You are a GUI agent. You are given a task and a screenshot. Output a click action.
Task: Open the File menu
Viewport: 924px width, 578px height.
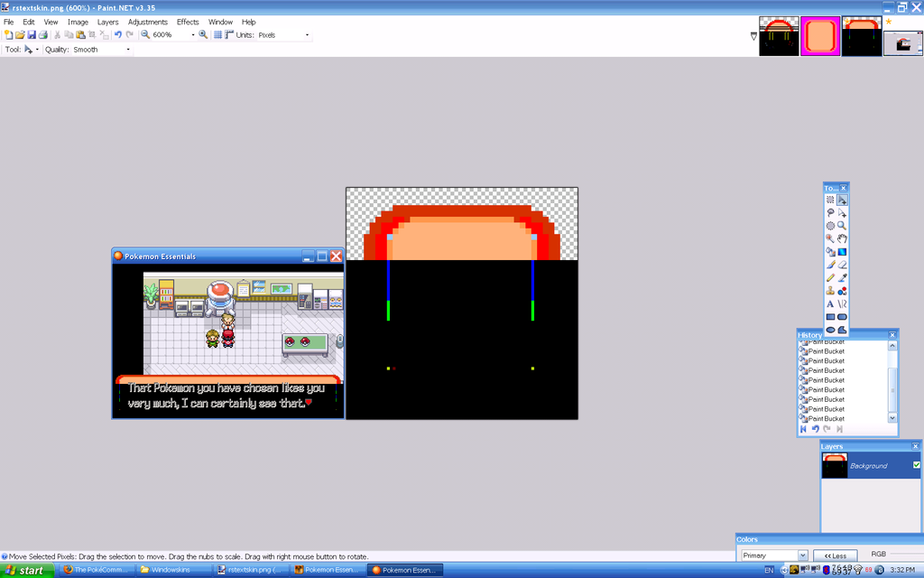(x=9, y=22)
